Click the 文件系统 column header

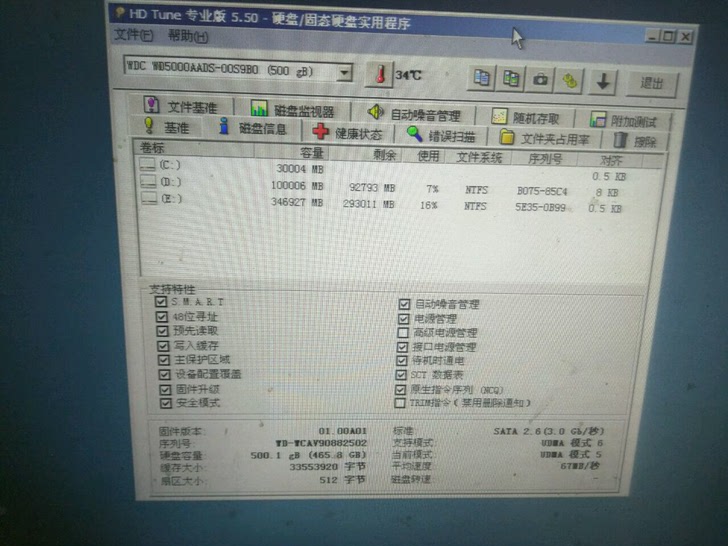click(x=478, y=157)
